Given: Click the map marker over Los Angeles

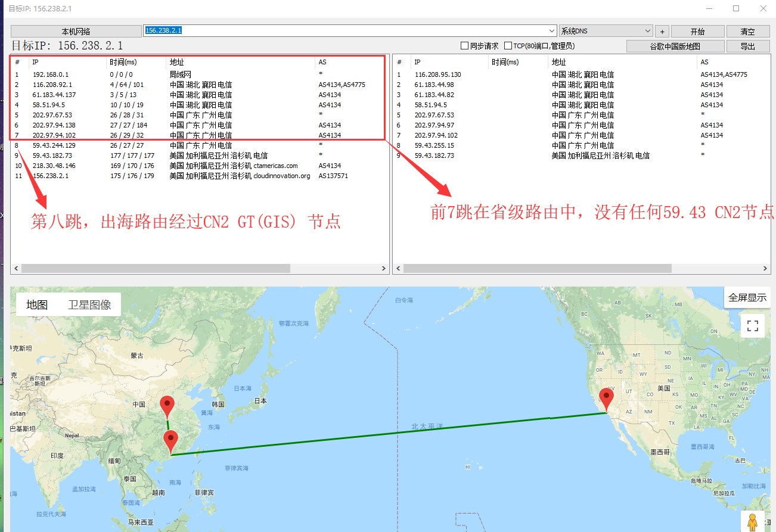Looking at the screenshot, I should pos(607,400).
